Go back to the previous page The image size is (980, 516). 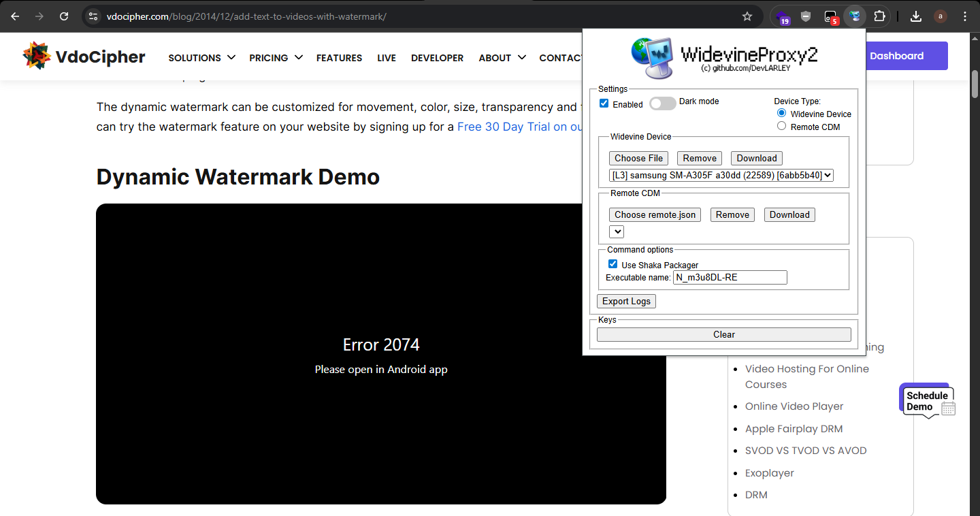pos(15,16)
